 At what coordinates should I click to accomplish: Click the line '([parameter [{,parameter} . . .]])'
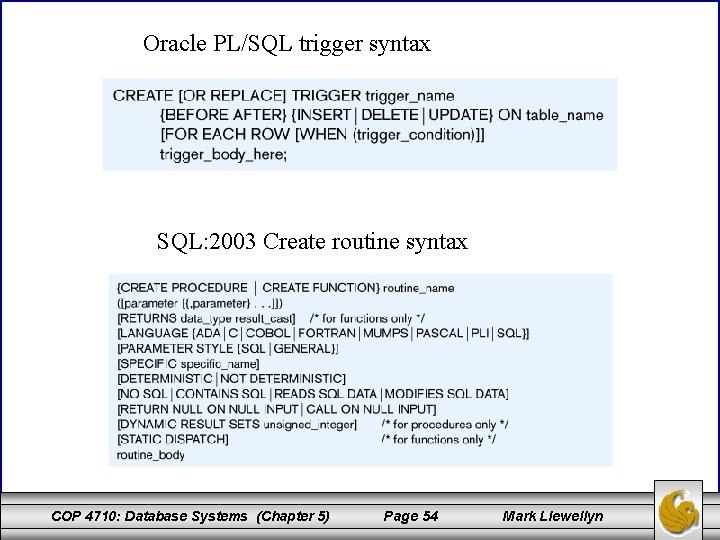tap(200, 304)
